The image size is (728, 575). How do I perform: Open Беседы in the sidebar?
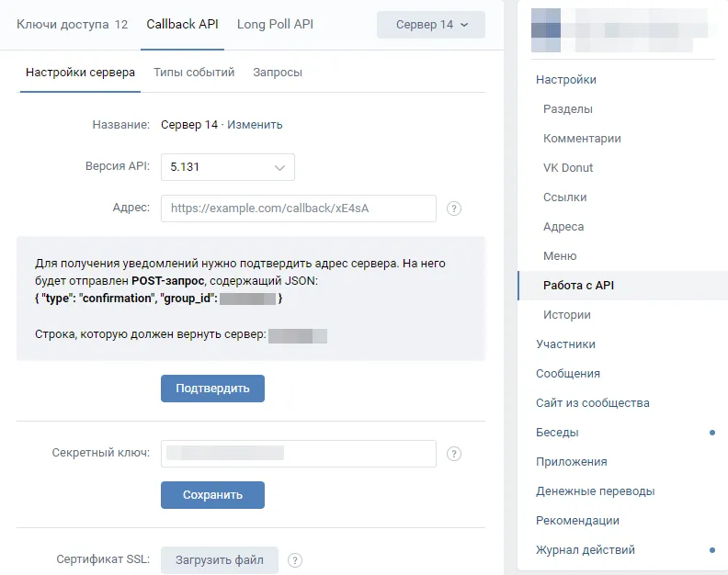click(x=557, y=433)
